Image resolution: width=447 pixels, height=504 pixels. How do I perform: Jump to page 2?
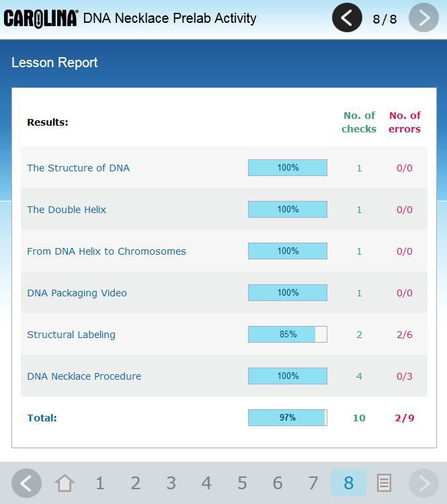tap(136, 483)
